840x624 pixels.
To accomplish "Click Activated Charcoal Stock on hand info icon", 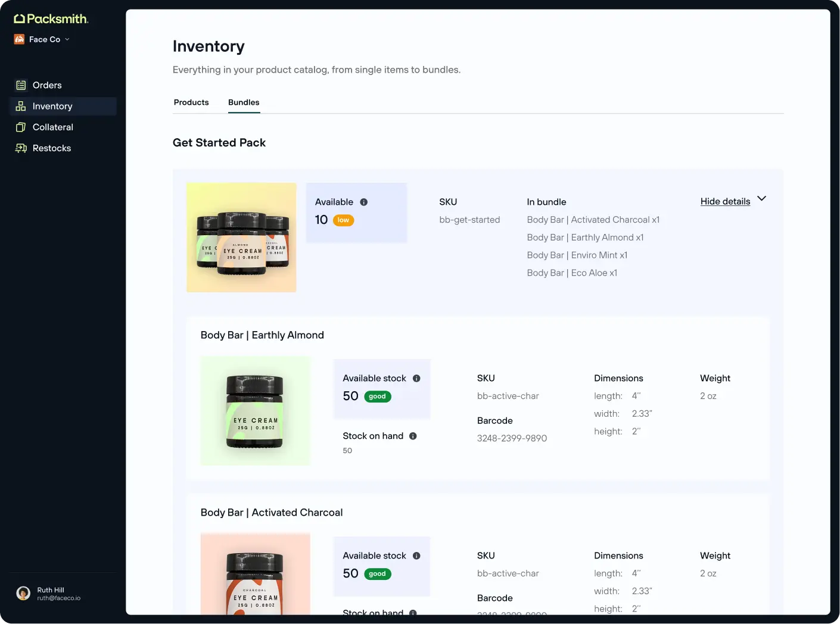I will click(x=413, y=612).
